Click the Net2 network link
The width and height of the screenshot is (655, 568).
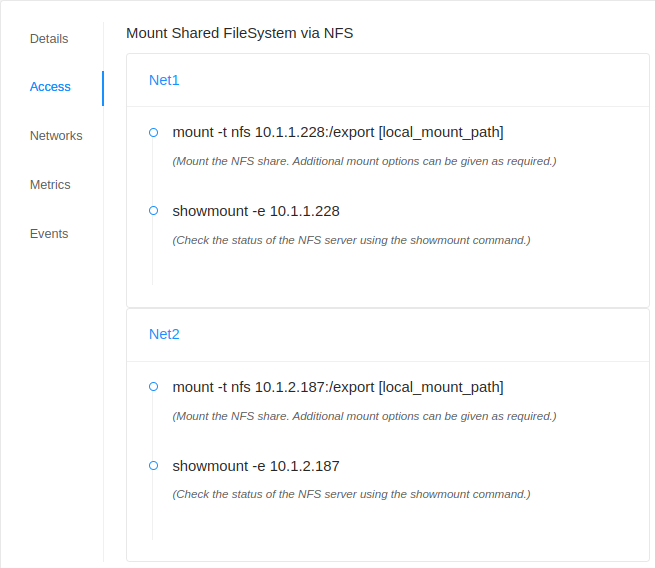coord(164,334)
